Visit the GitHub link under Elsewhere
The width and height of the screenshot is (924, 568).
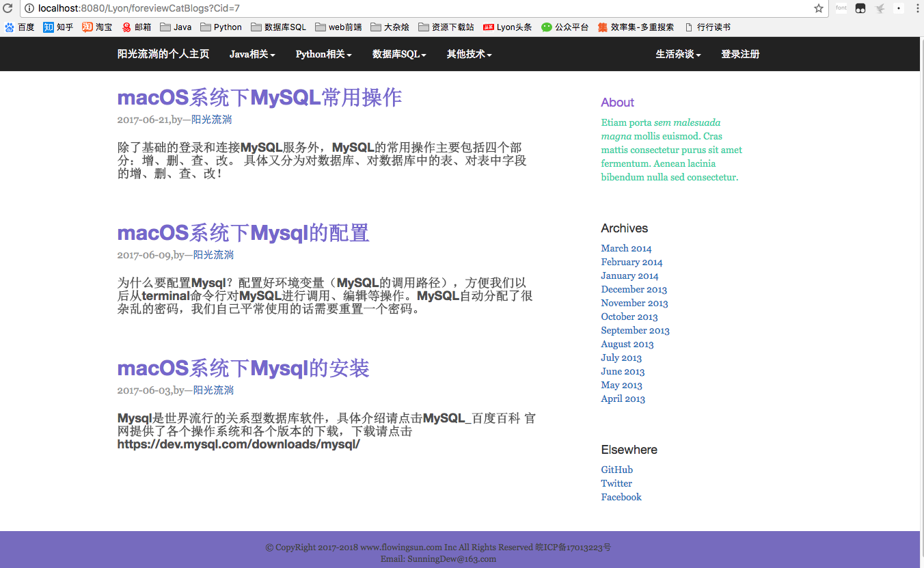[616, 470]
